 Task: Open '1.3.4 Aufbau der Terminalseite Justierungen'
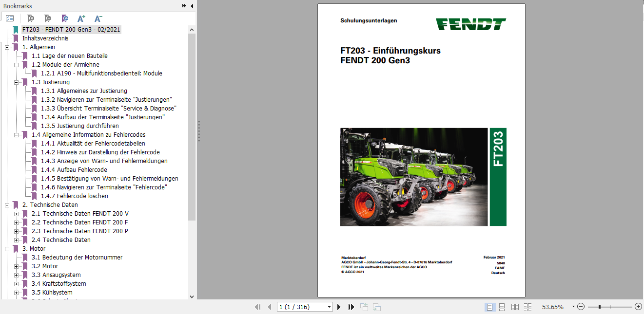click(103, 117)
